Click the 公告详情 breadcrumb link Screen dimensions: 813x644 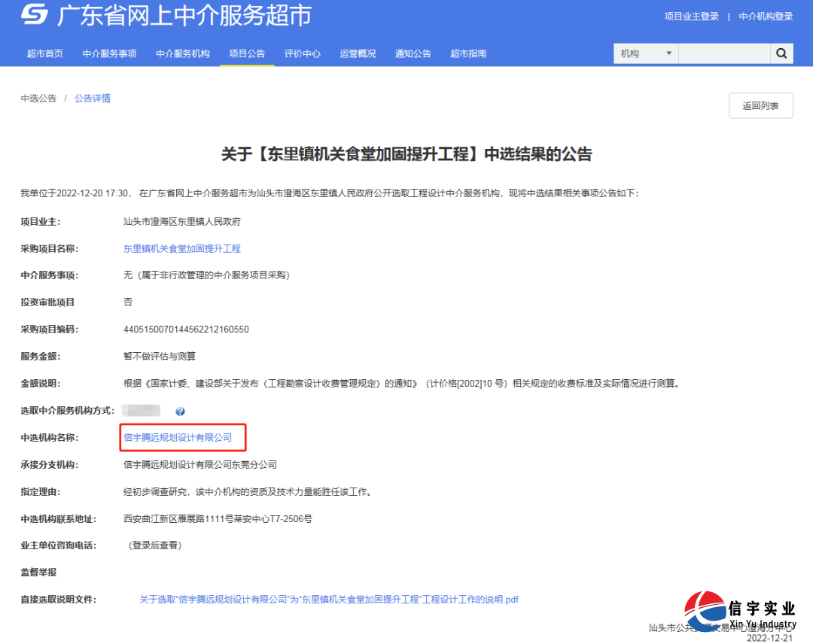[92, 98]
